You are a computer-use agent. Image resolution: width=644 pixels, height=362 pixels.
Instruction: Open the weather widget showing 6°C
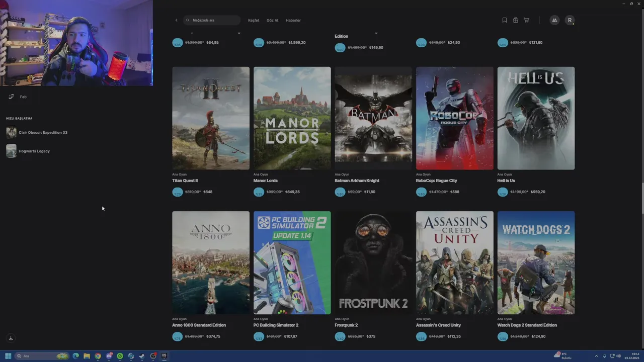562,356
